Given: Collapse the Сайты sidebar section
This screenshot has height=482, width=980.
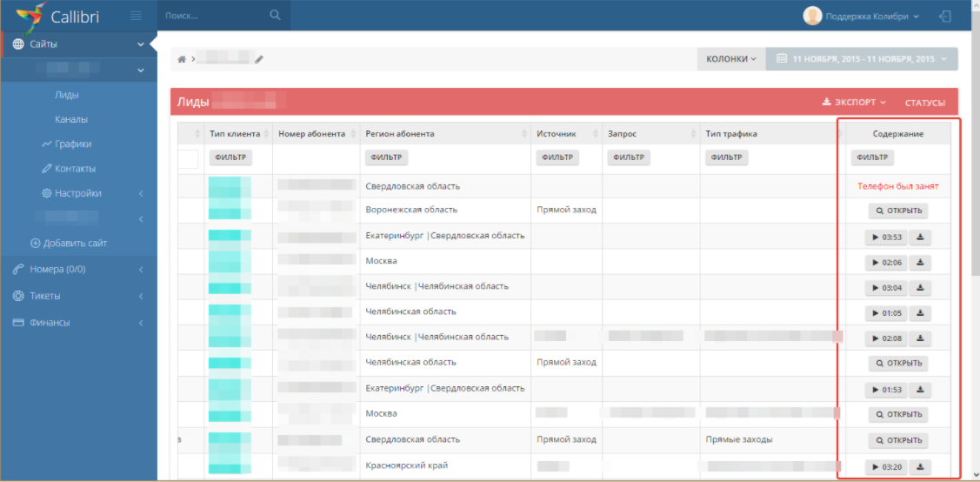Looking at the screenshot, I should 79,44.
